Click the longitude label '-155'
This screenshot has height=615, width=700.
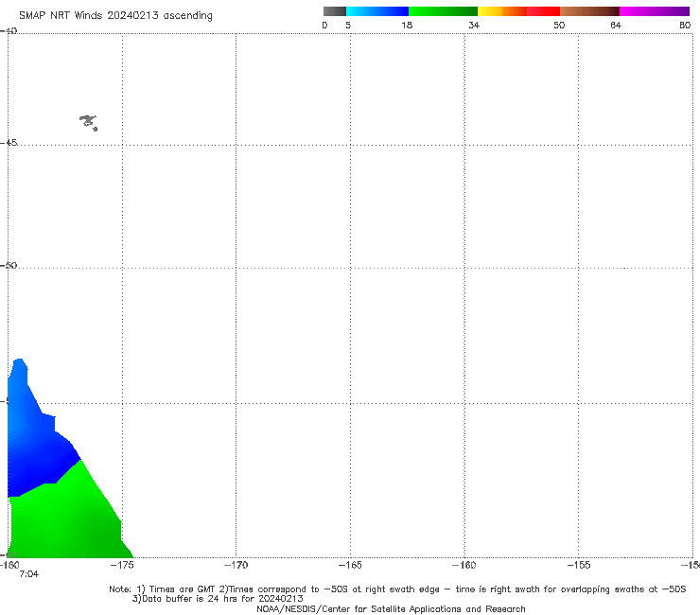point(579,565)
